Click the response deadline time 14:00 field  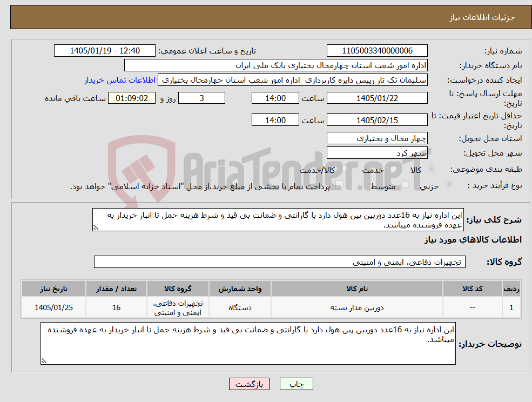pos(275,98)
